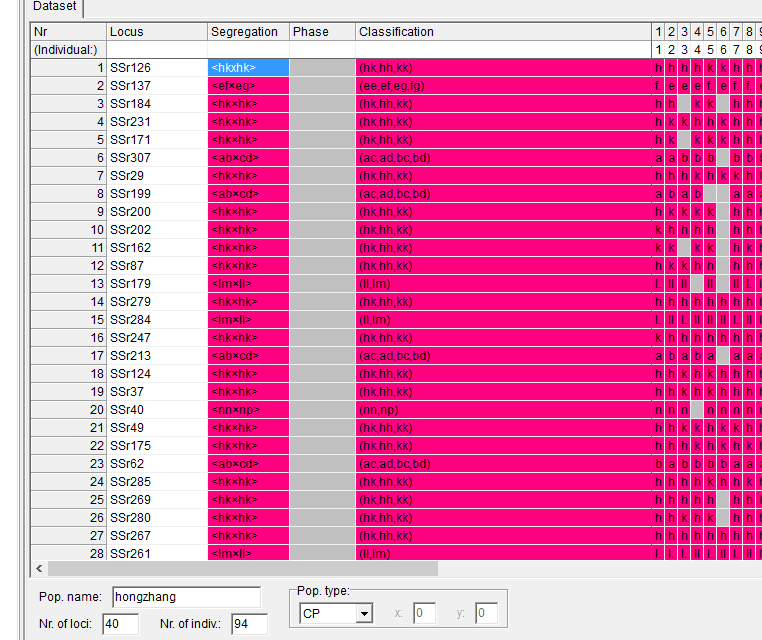
Task: Select locus SSr202
Action: click(x=157, y=229)
